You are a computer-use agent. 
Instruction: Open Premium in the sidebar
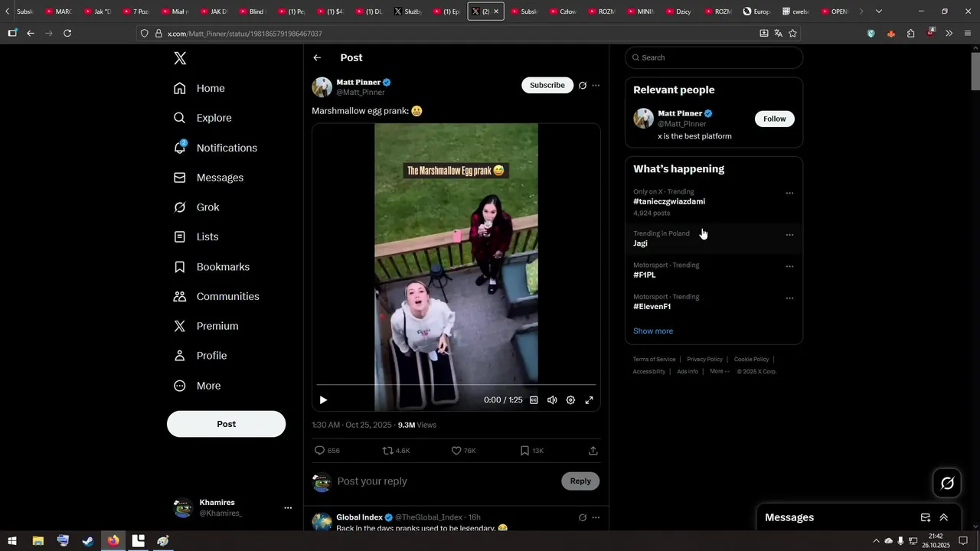coord(206,326)
